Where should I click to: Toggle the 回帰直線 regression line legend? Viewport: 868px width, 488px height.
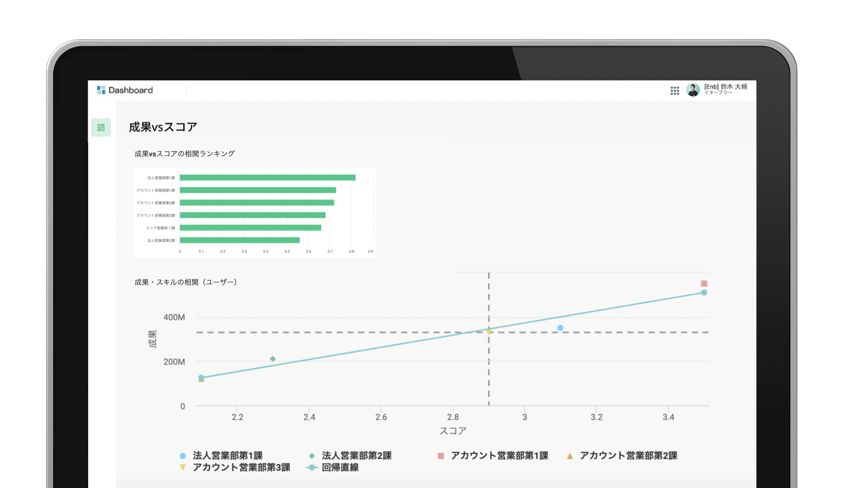tap(340, 467)
